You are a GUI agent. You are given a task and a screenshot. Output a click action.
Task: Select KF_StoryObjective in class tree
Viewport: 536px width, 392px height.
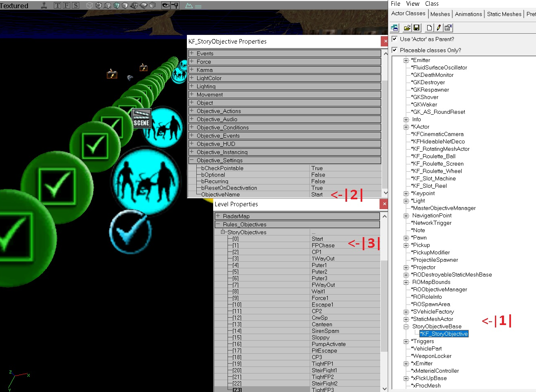pos(444,334)
